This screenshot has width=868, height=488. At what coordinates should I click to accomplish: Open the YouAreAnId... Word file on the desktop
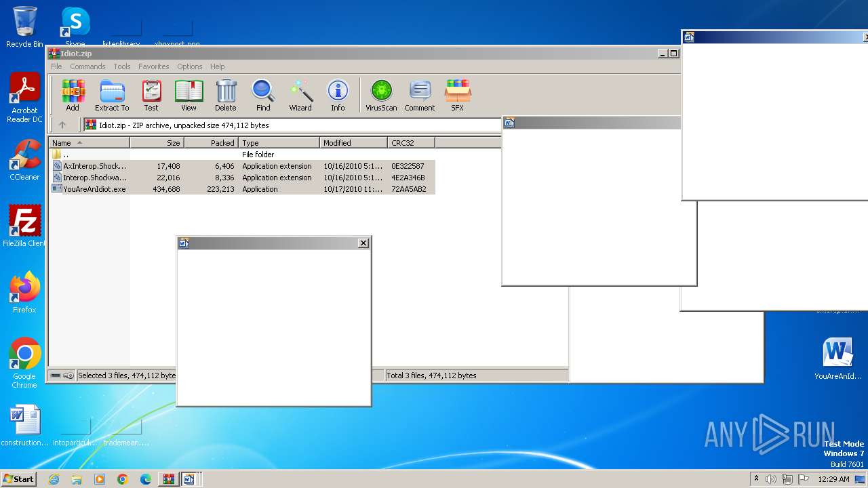coord(838,359)
